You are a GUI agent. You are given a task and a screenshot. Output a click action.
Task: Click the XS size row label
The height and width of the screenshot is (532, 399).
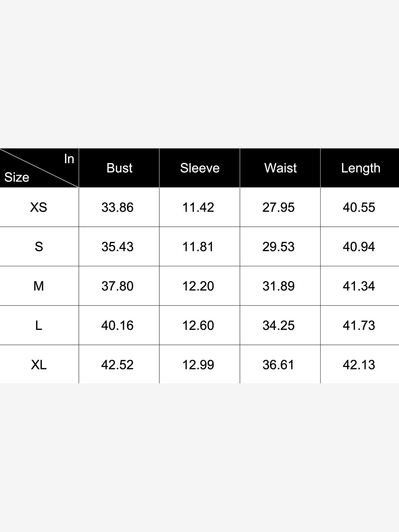pyautogui.click(x=39, y=207)
